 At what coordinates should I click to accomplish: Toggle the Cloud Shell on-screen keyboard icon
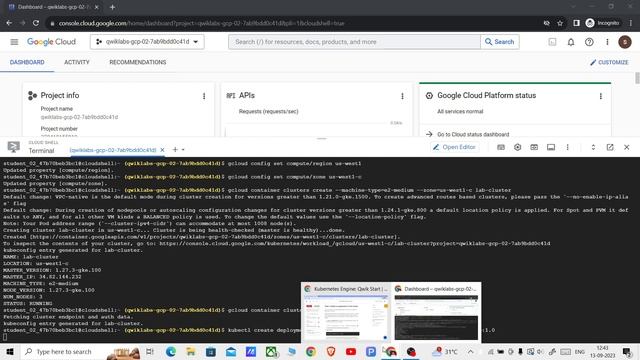click(501, 147)
